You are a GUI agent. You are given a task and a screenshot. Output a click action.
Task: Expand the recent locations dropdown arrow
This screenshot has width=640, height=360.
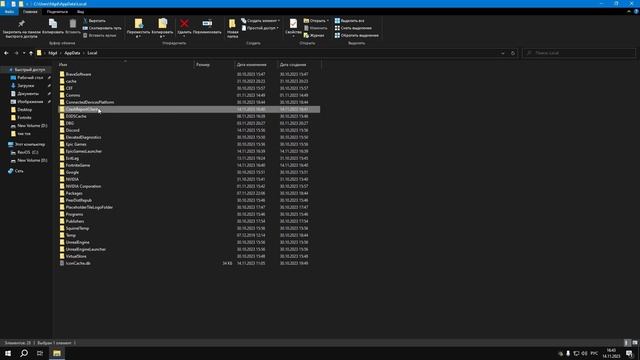[x=24, y=53]
